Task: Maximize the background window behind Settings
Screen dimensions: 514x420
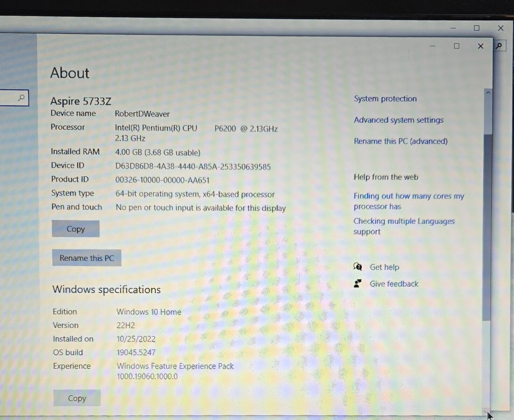Action: 477,28
